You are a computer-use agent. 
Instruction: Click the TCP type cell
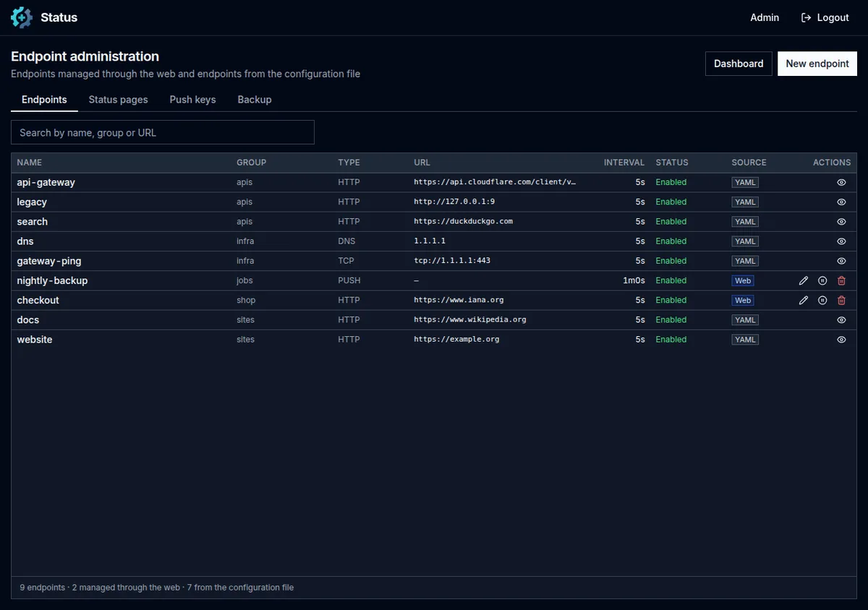click(346, 260)
